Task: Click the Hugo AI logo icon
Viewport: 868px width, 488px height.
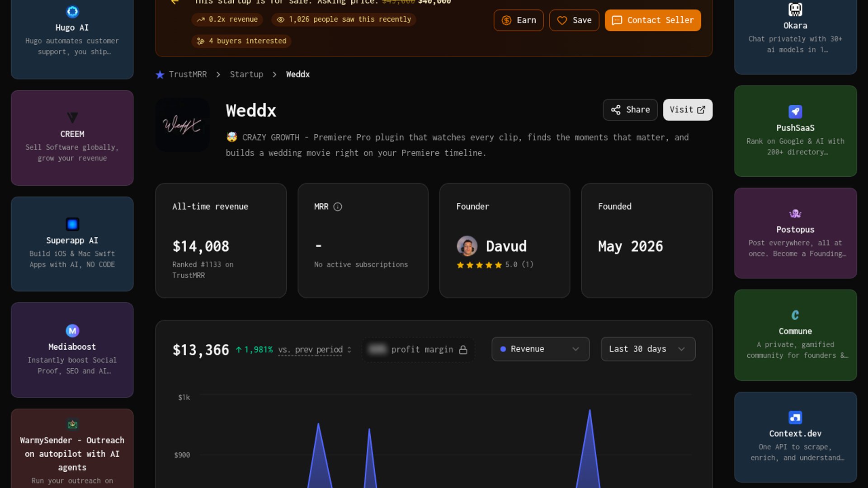Action: point(72,11)
